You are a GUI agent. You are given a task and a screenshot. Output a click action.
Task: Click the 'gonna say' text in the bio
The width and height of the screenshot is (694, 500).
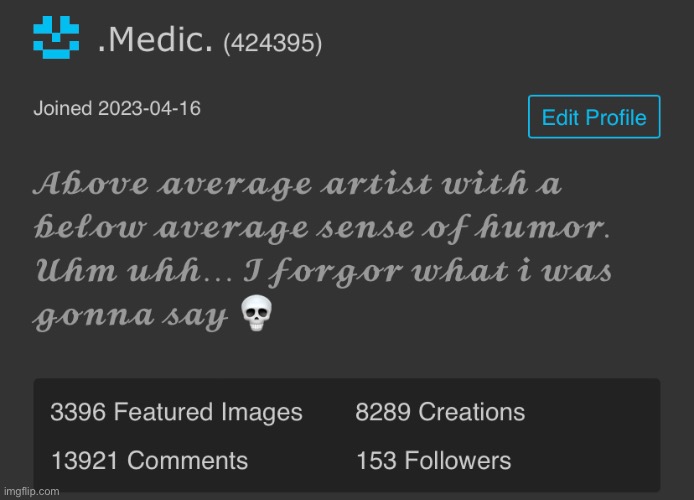click(x=130, y=316)
